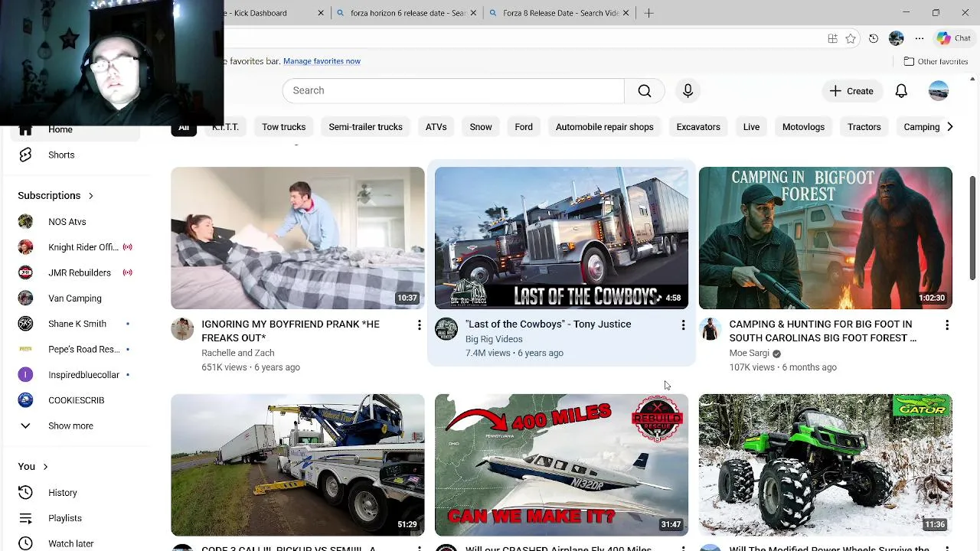
Task: Open Rachelle and Zach channel name link
Action: pos(237,353)
